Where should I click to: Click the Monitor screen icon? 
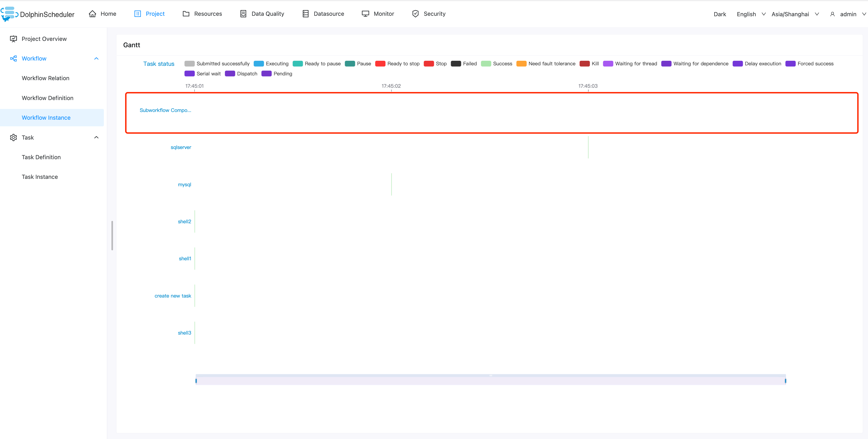(365, 14)
